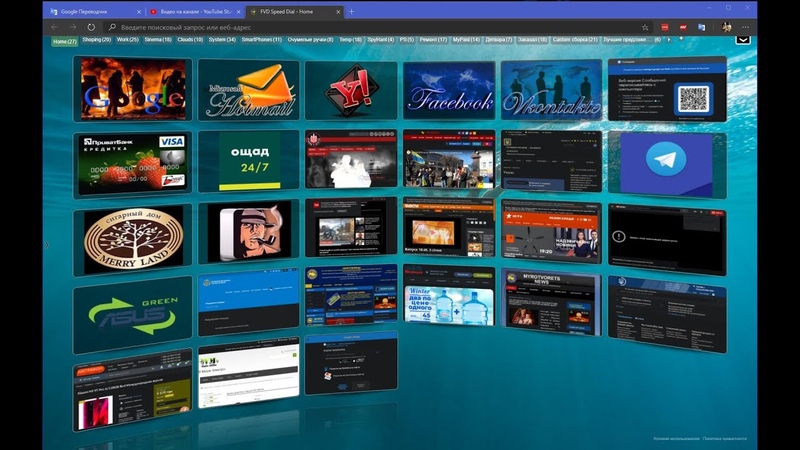Close the FVD Speed Dial tab
The height and width of the screenshot is (450, 800).
click(x=338, y=11)
